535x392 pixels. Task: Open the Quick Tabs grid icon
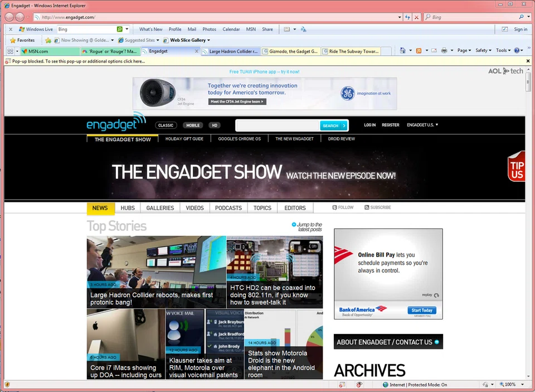10,51
